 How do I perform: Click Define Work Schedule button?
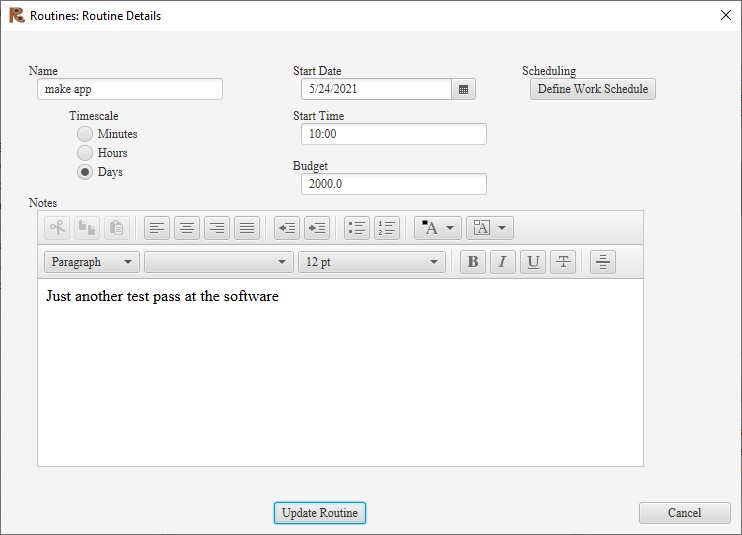tap(593, 89)
